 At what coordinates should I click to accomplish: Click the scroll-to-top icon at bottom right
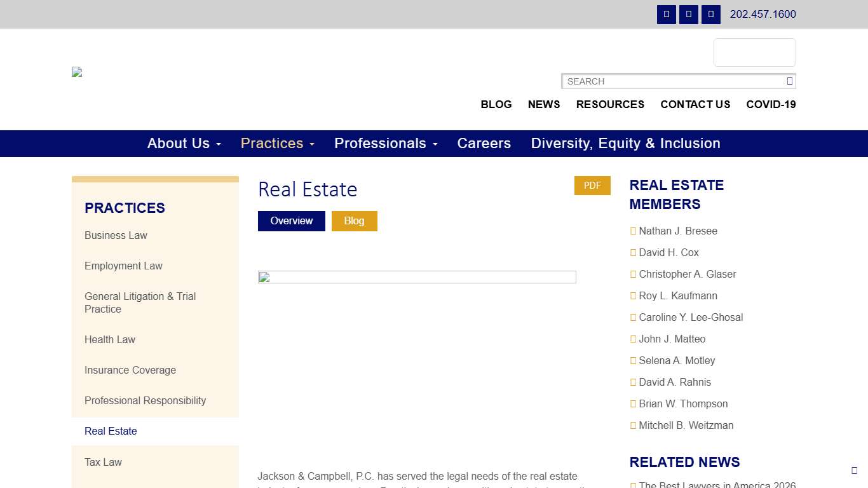[x=854, y=471]
